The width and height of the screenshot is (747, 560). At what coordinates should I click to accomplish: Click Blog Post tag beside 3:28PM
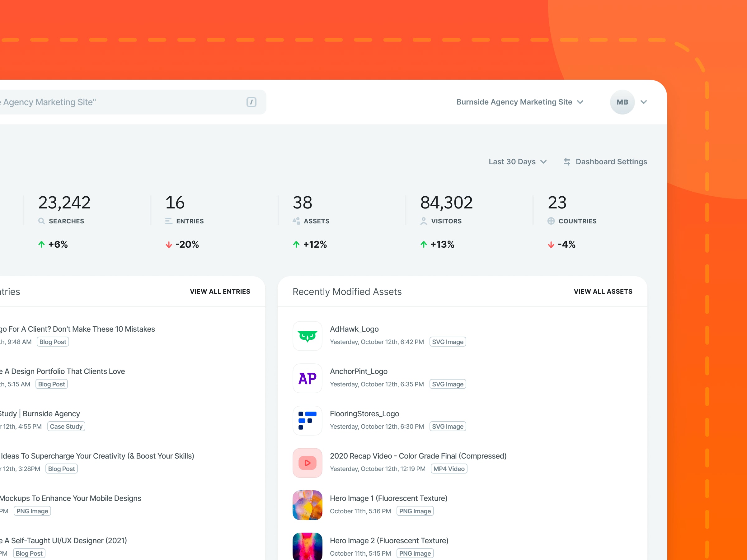pos(61,469)
